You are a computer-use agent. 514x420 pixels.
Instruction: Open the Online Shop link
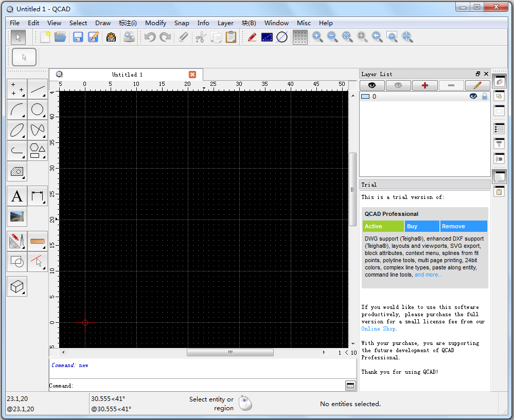[x=378, y=328]
